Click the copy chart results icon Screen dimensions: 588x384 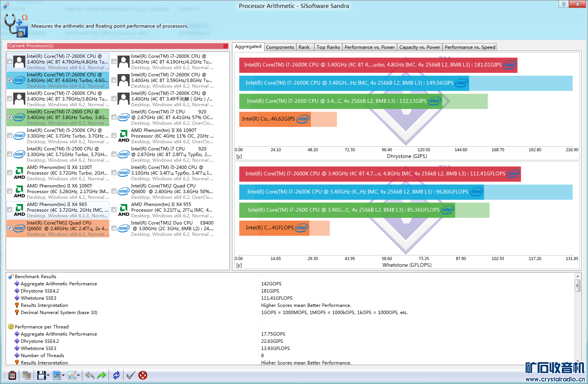tap(26, 375)
